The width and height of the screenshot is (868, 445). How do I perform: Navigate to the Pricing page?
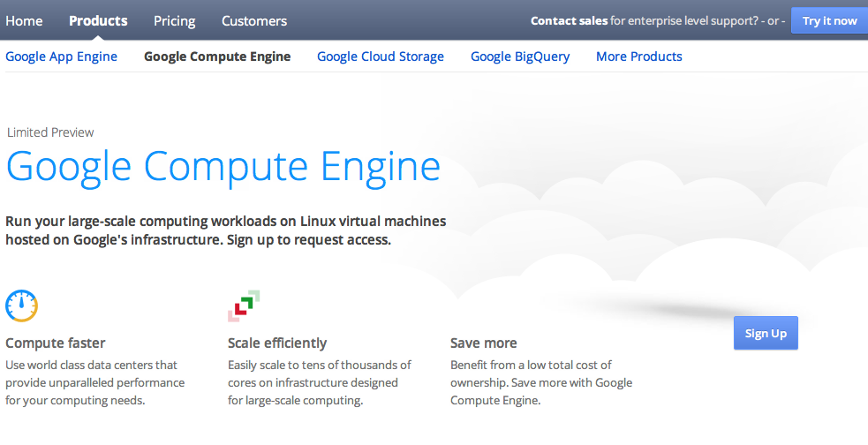[175, 20]
